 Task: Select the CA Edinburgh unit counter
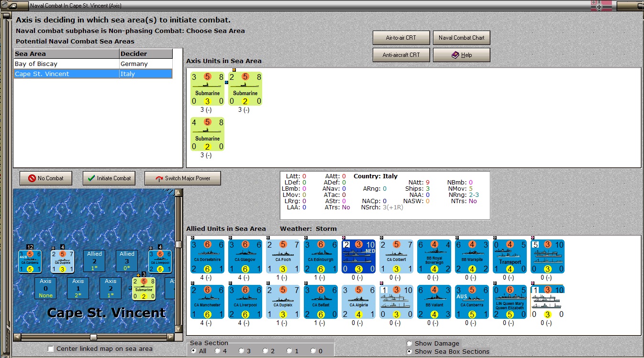pyautogui.click(x=321, y=256)
